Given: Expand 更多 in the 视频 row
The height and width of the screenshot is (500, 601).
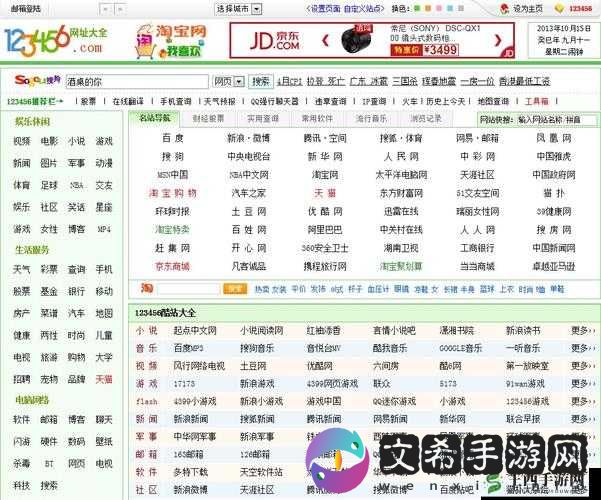Looking at the screenshot, I should (583, 365).
